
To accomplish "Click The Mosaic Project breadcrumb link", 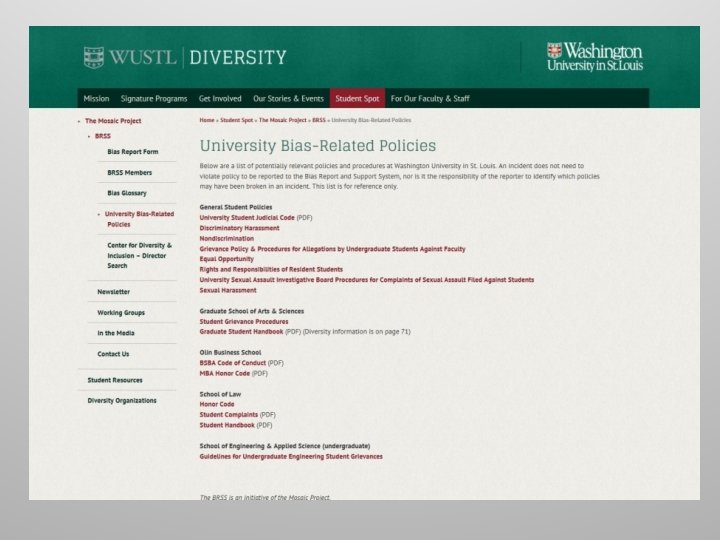I will [x=282, y=120].
